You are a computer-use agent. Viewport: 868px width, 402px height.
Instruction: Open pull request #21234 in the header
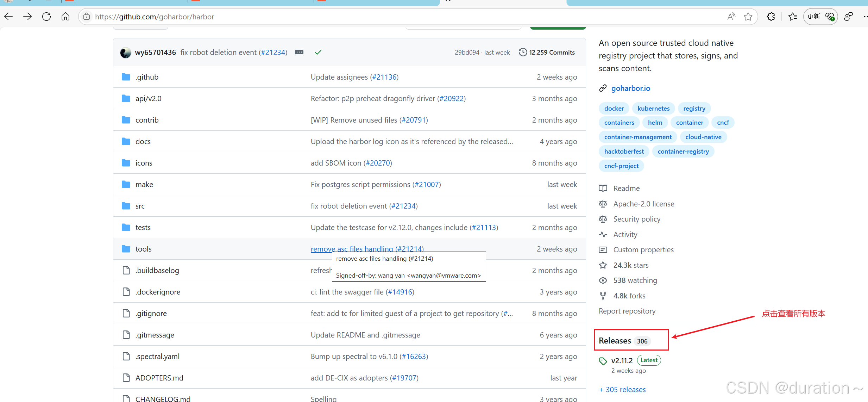click(273, 52)
